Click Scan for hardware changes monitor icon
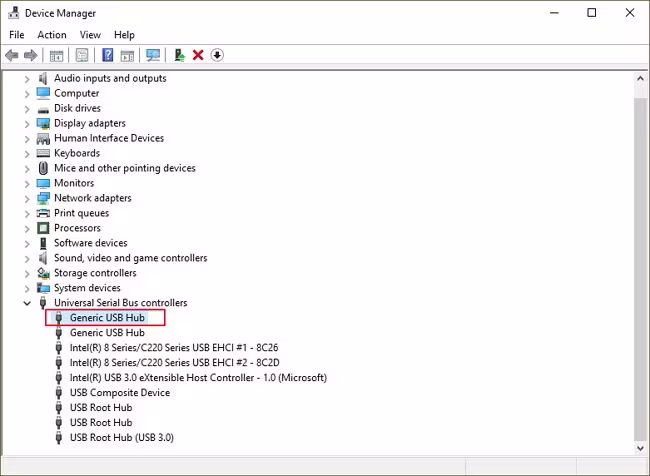This screenshot has height=476, width=650. pos(153,55)
